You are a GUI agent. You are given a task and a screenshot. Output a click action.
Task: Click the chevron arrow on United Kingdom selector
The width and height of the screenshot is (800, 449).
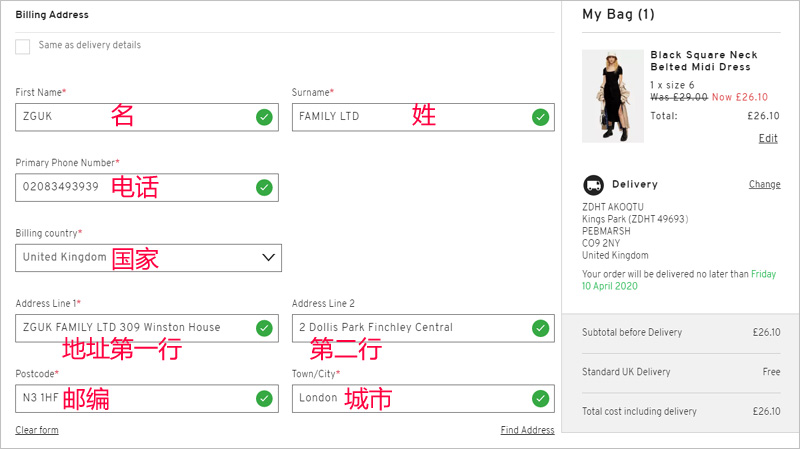[268, 258]
